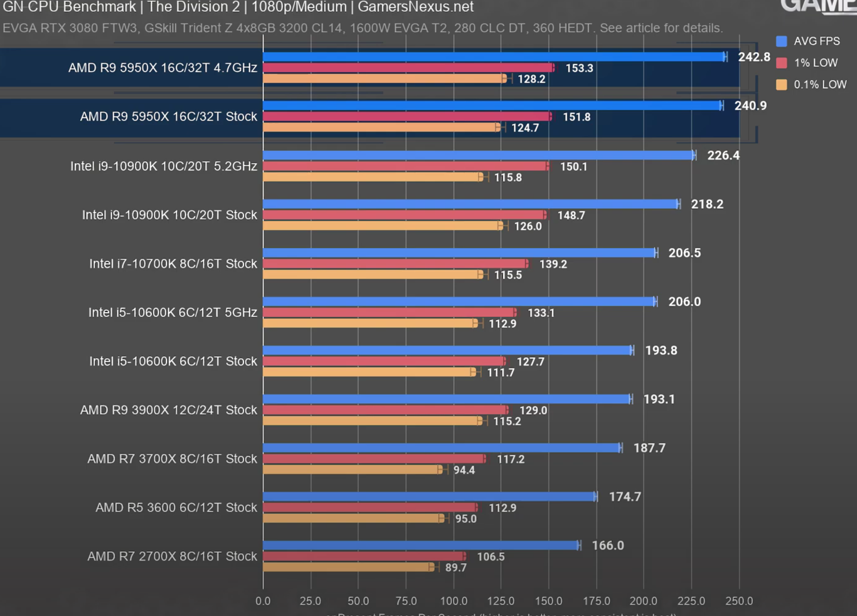Click the 226.4 average FPS value
This screenshot has height=616, width=857.
[723, 155]
